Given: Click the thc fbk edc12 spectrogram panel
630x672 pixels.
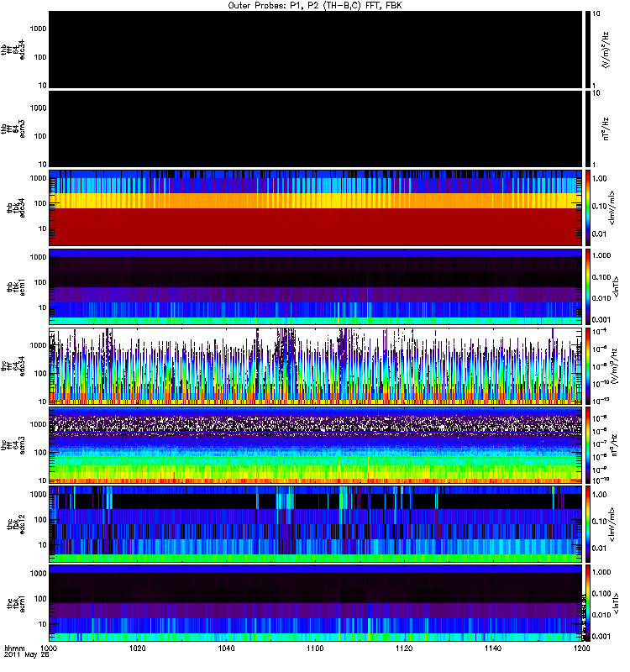Looking at the screenshot, I should click(315, 523).
